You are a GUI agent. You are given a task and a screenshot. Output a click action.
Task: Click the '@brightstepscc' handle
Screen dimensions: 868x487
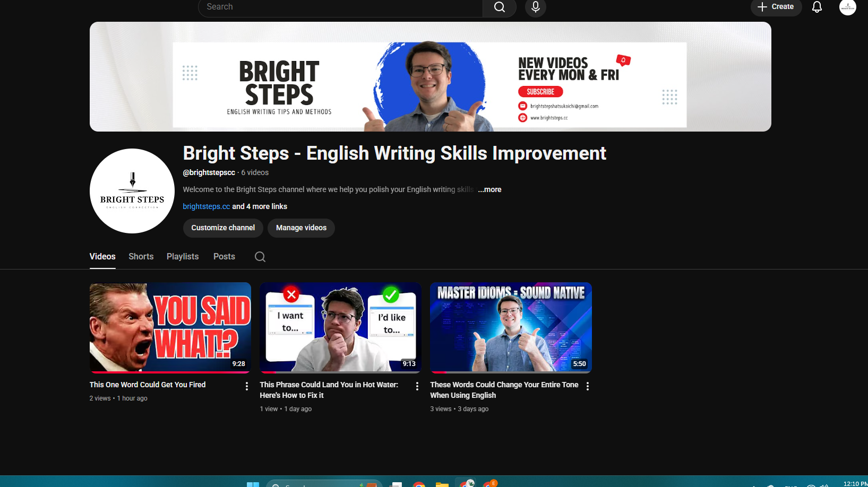(x=209, y=172)
